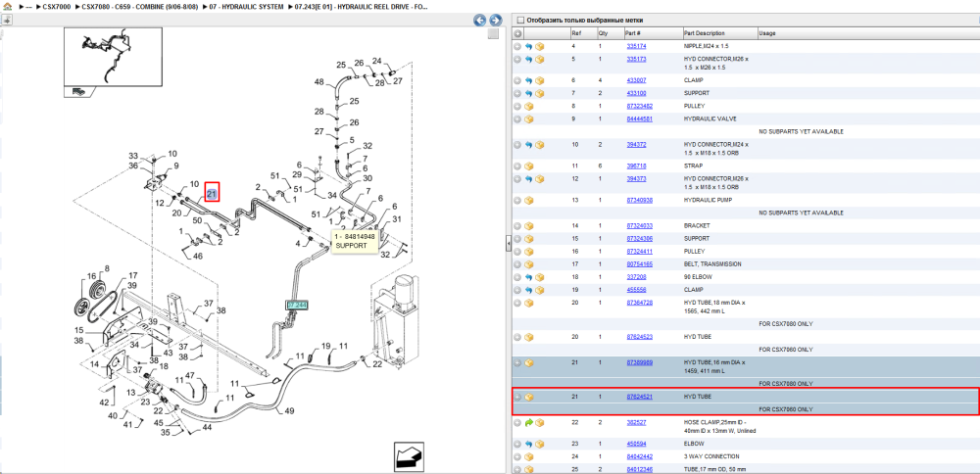This screenshot has width=980, height=474.
Task: Navigate to previous diagram with back arrow
Action: 479,21
